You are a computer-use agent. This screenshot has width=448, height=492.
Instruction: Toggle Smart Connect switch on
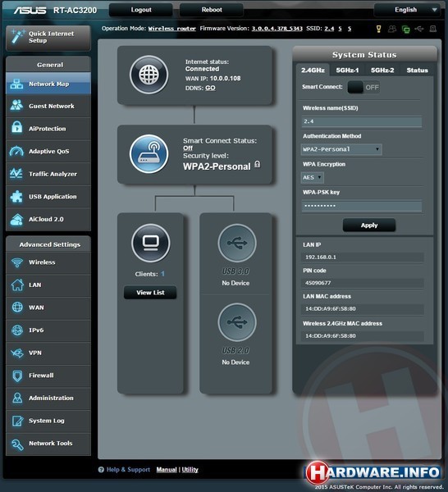click(363, 87)
